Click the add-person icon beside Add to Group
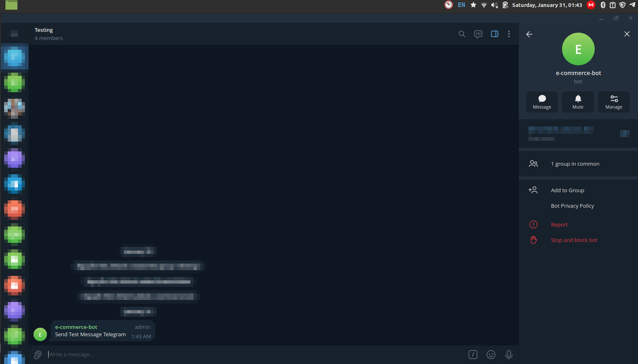The height and width of the screenshot is (364, 638). point(533,190)
